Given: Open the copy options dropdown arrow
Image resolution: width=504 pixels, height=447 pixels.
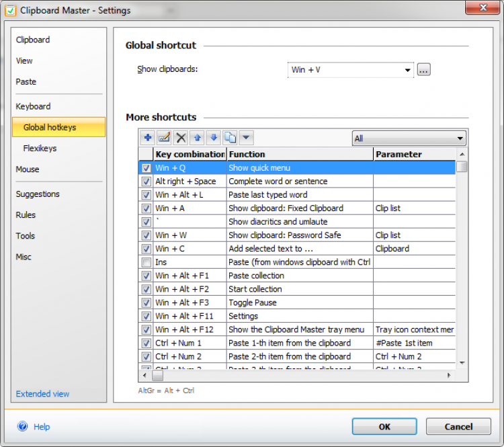Looking at the screenshot, I should pos(246,138).
